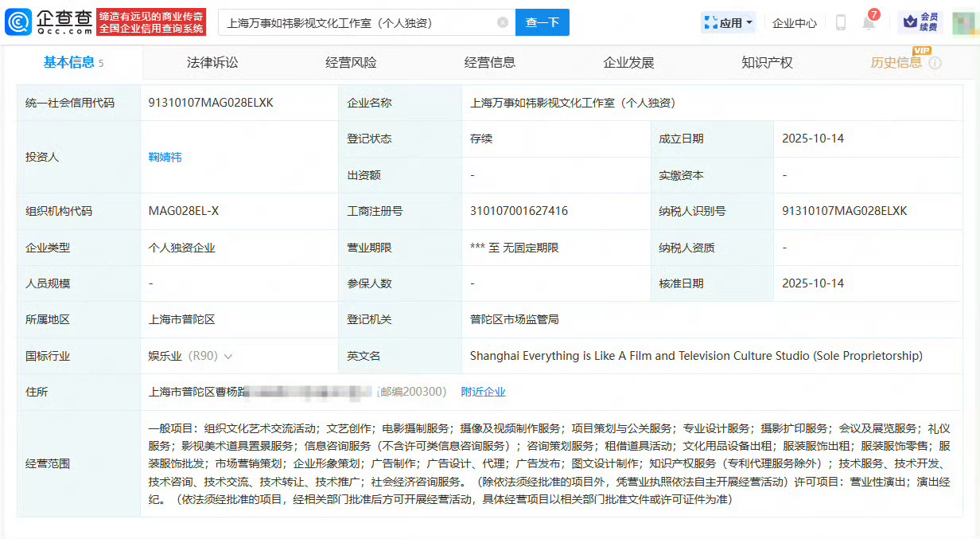Open 企业中心 in the header
The image size is (980, 539).
click(x=795, y=23)
